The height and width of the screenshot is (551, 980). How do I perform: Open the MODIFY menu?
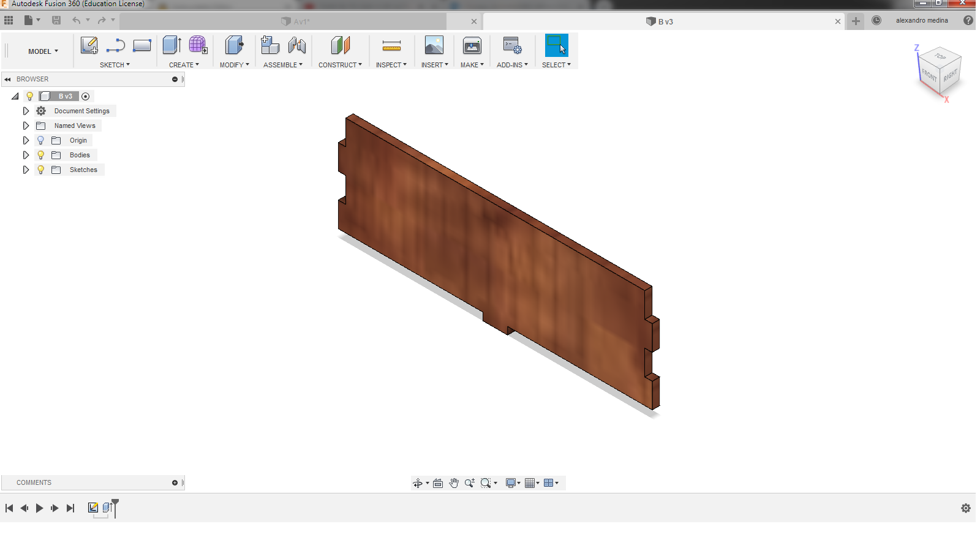pyautogui.click(x=235, y=64)
